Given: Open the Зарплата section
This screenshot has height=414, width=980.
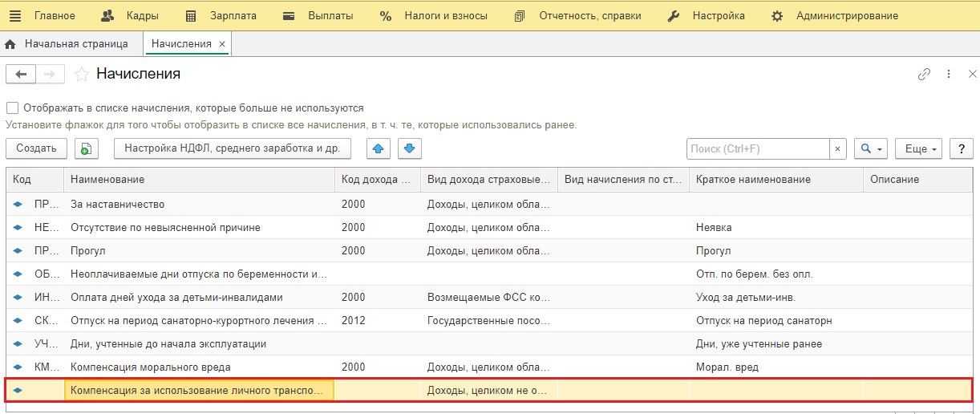Looking at the screenshot, I should (219, 15).
